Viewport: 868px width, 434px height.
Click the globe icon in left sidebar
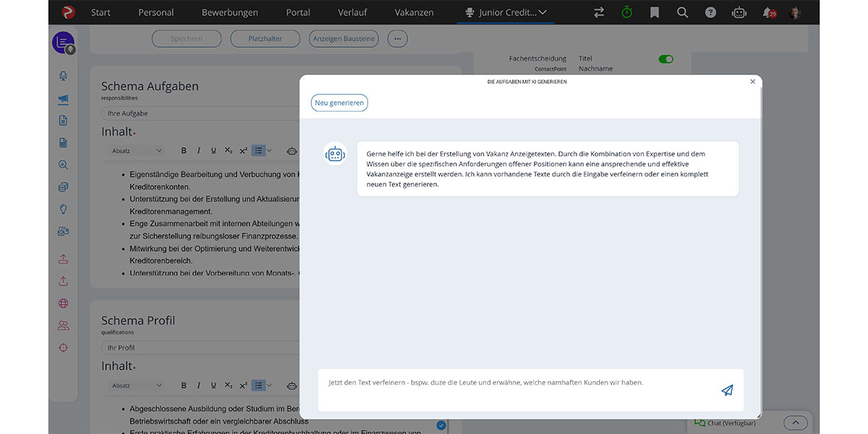64,304
